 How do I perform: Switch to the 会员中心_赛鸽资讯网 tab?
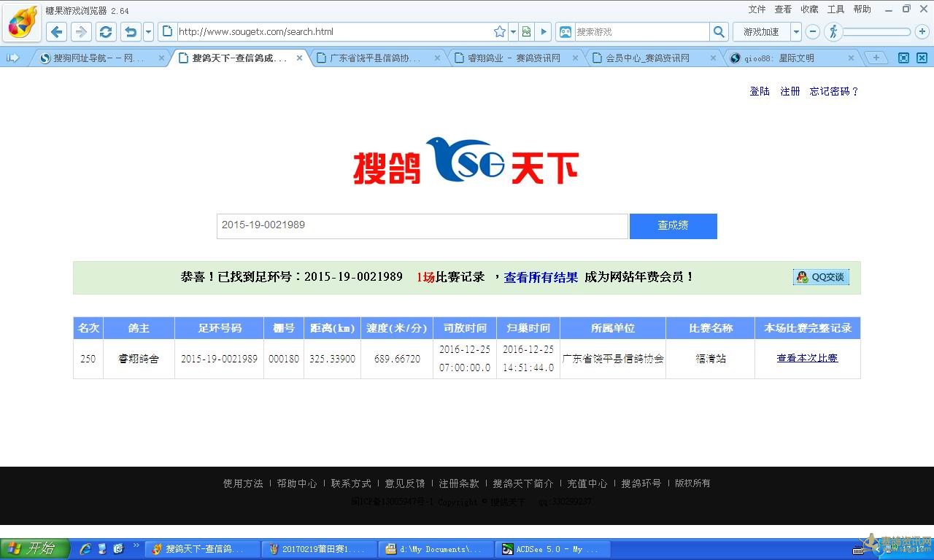tap(653, 58)
